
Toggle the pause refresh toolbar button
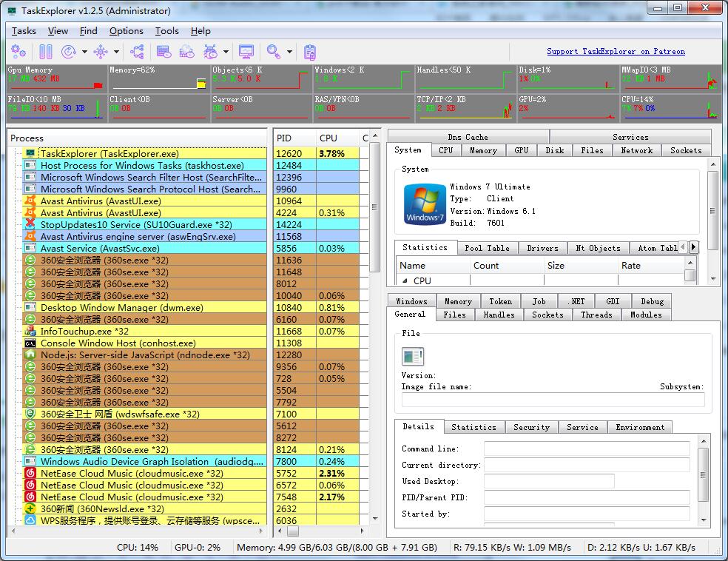tap(46, 52)
